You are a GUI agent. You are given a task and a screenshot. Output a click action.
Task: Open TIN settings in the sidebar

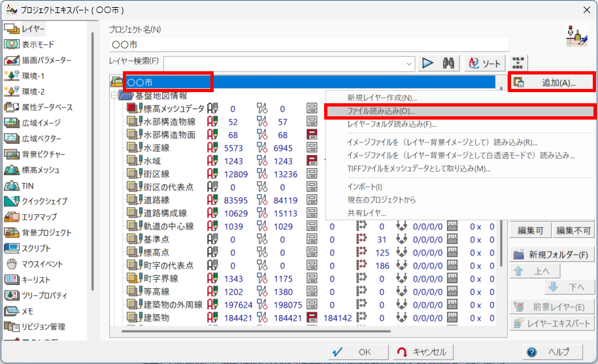pos(27,186)
